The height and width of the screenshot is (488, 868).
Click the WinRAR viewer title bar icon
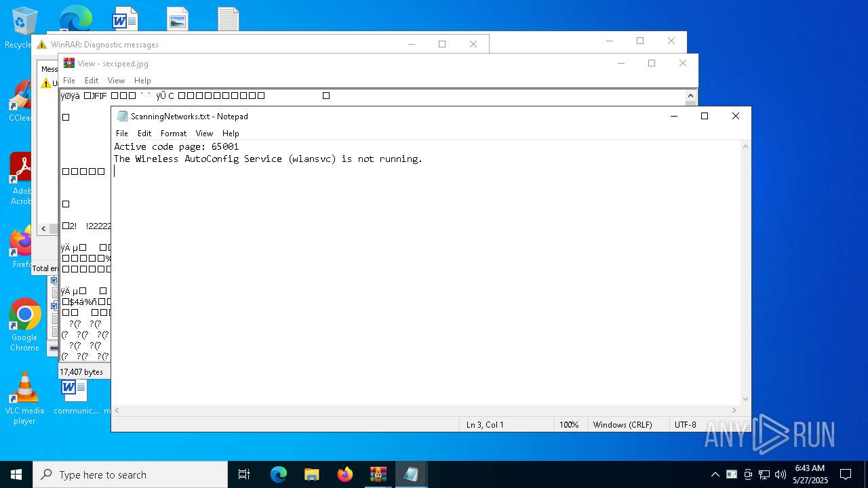click(69, 63)
